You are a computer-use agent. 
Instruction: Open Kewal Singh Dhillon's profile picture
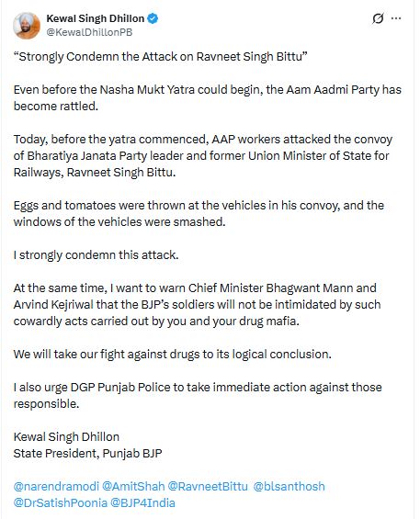27,26
